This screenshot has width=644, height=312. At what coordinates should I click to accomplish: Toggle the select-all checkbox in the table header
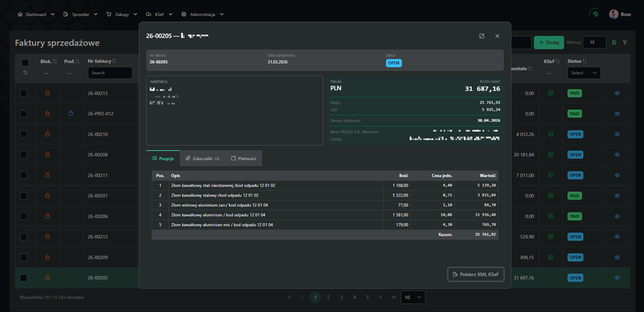pos(25,62)
